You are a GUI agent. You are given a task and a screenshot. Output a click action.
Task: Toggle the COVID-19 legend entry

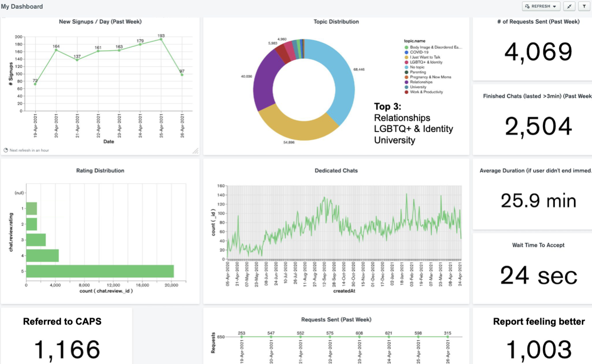pos(419,52)
